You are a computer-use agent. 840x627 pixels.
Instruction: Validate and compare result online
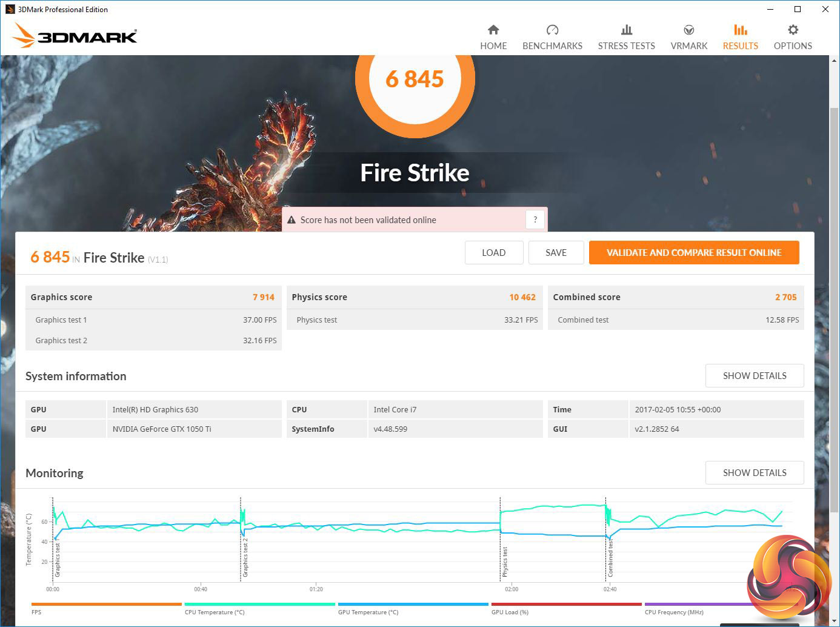click(693, 253)
